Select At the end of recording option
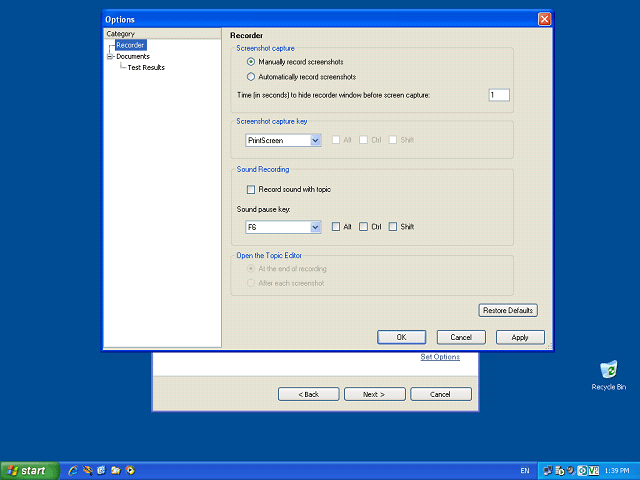 click(287, 269)
